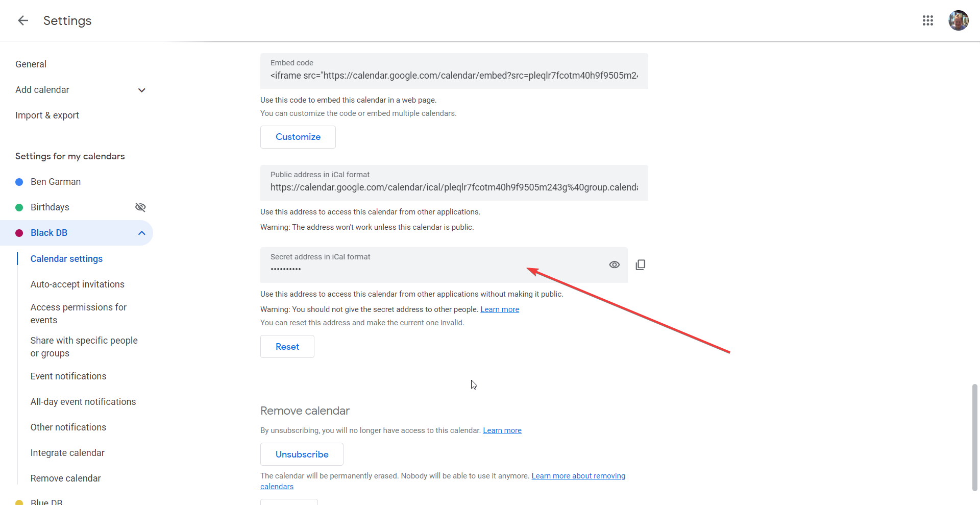
Task: Open the Google apps grid
Action: point(927,20)
